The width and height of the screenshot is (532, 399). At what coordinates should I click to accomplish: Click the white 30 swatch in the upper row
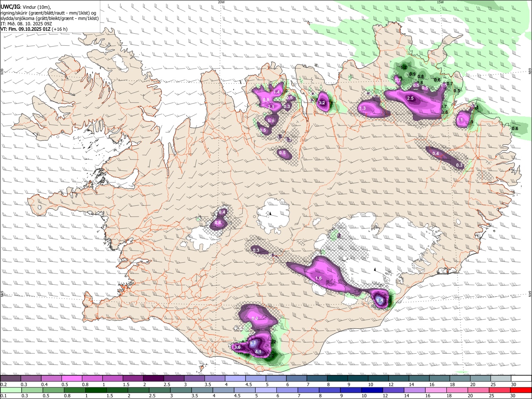click(522, 378)
